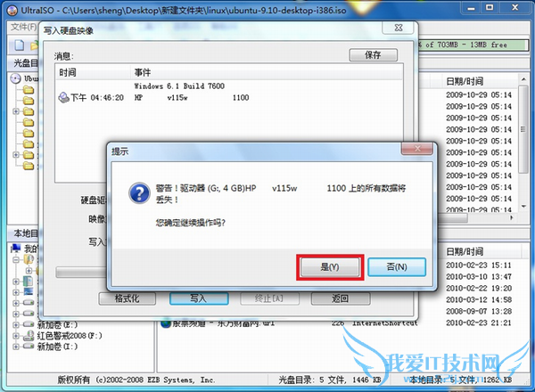Click the right arrow of the horizontal scrollbar

click(x=512, y=217)
